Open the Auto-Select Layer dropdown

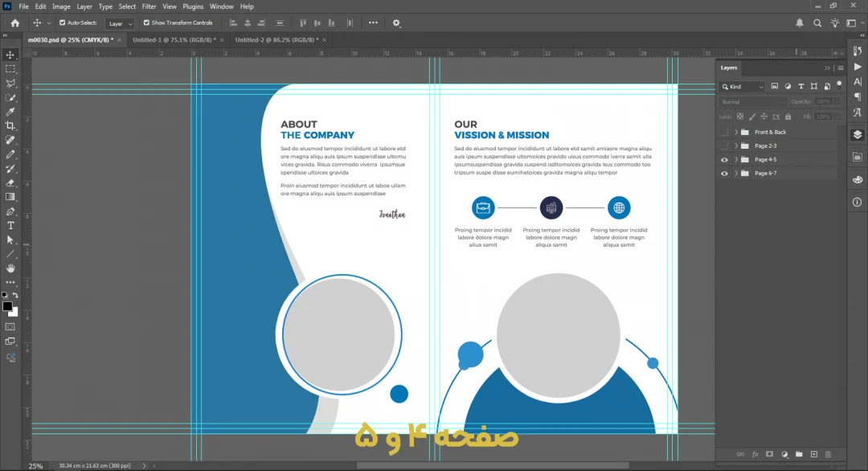pos(120,23)
